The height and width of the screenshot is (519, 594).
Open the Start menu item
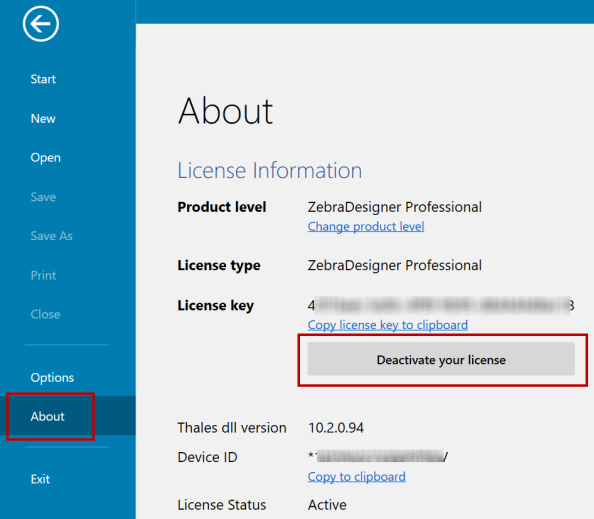point(43,79)
